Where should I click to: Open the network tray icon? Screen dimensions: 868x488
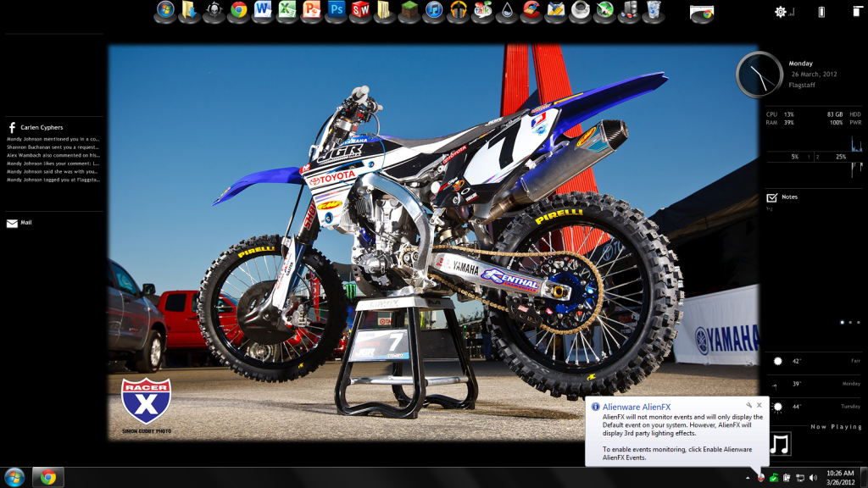click(x=800, y=478)
